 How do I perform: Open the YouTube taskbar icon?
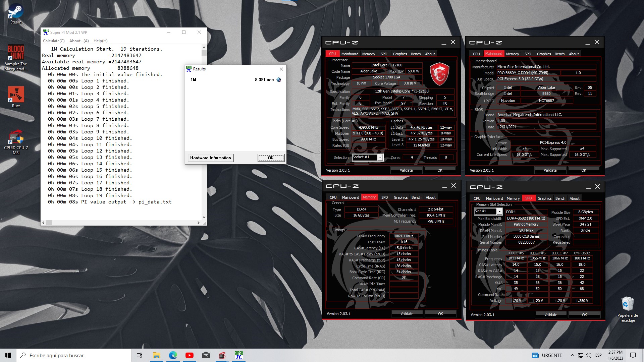click(189, 355)
